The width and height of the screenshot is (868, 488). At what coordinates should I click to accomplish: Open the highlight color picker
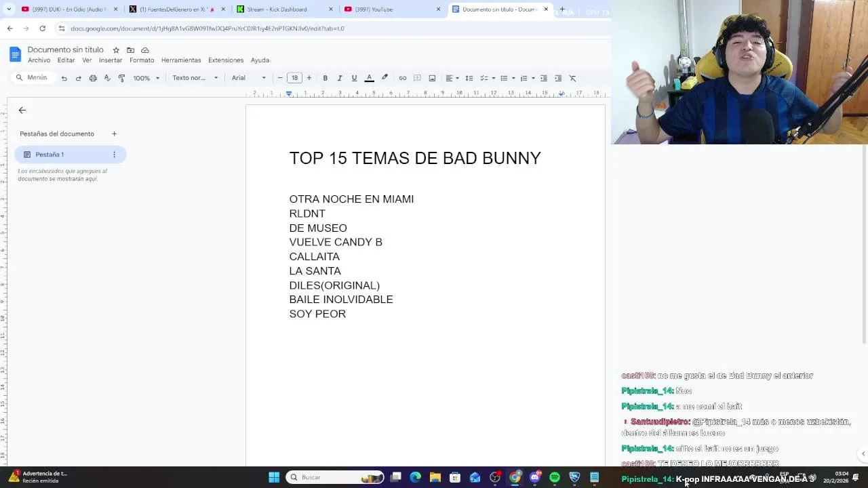(384, 78)
